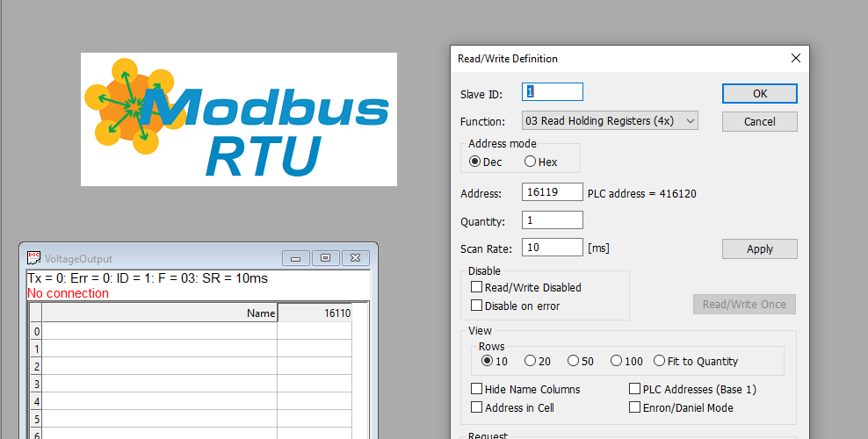Click the Slave ID input field
Image resolution: width=868 pixels, height=439 pixels.
point(553,92)
